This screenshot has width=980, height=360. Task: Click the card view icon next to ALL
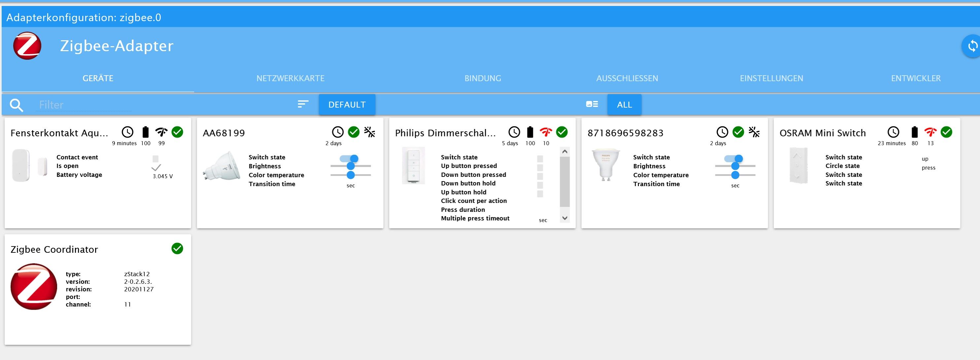pos(592,104)
